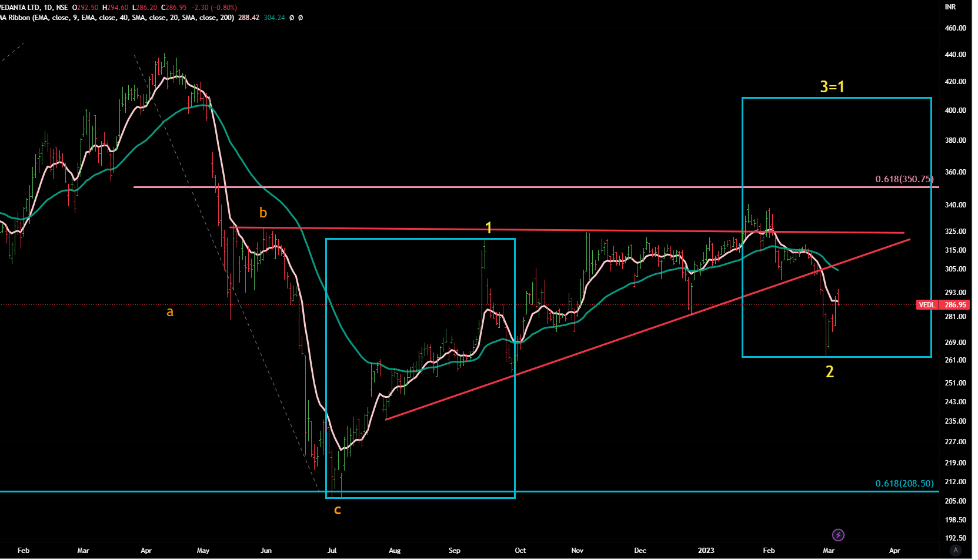Click the orange 'b' wave label
Screen dimensions: 978x560
[263, 213]
